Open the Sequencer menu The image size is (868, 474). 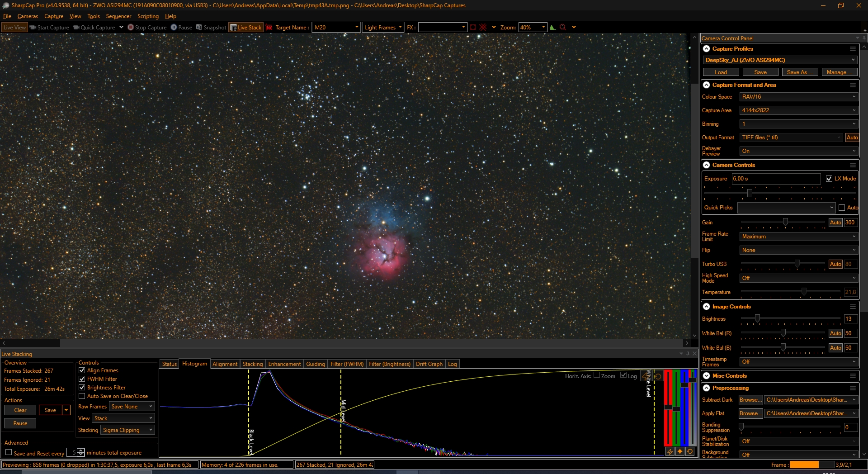tap(118, 16)
